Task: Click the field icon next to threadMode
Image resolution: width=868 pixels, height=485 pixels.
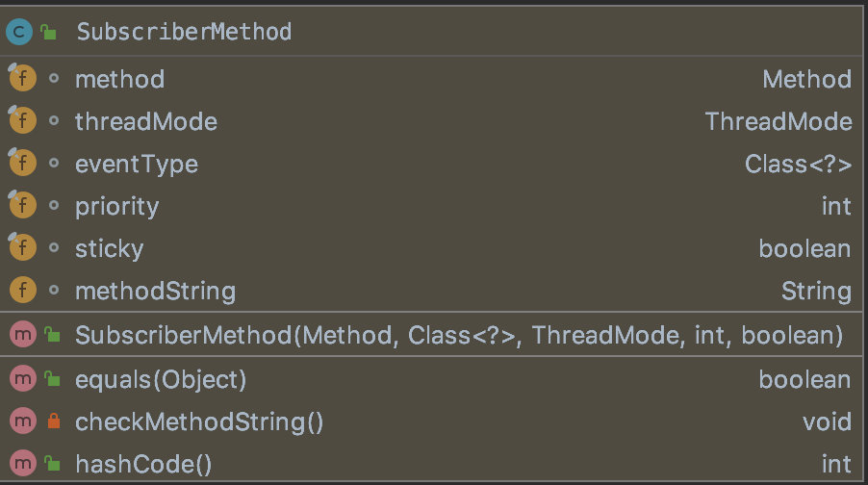Action: [x=21, y=121]
